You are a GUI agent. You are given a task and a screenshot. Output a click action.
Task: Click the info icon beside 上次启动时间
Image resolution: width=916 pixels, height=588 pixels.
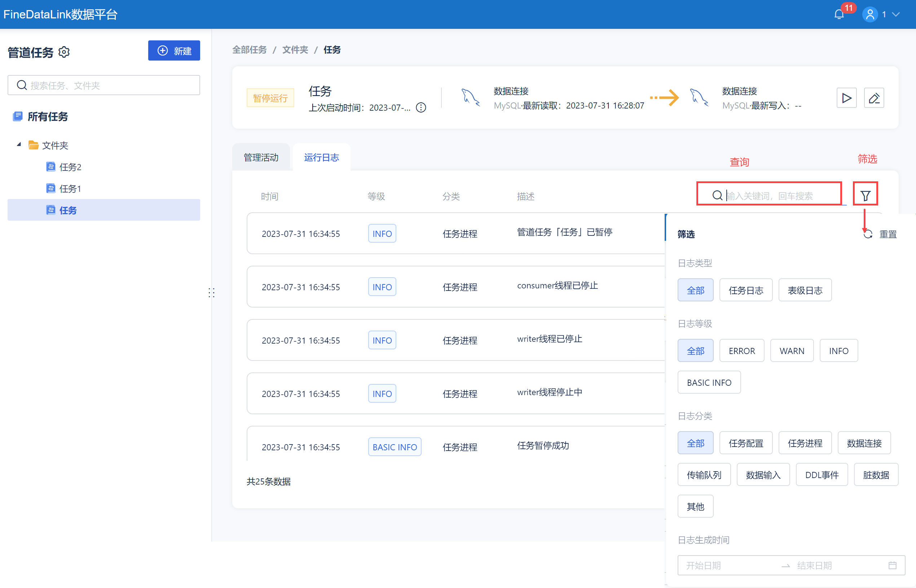click(x=421, y=108)
